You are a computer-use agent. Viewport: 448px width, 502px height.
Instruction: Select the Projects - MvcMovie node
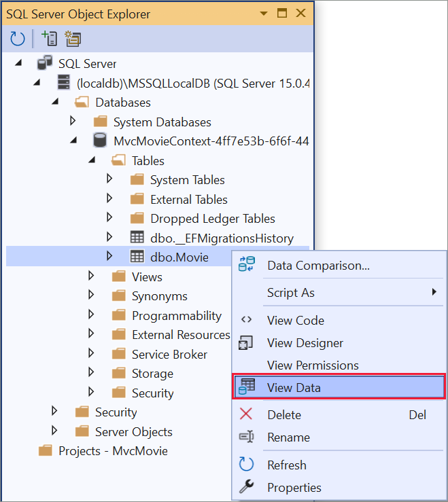(113, 451)
